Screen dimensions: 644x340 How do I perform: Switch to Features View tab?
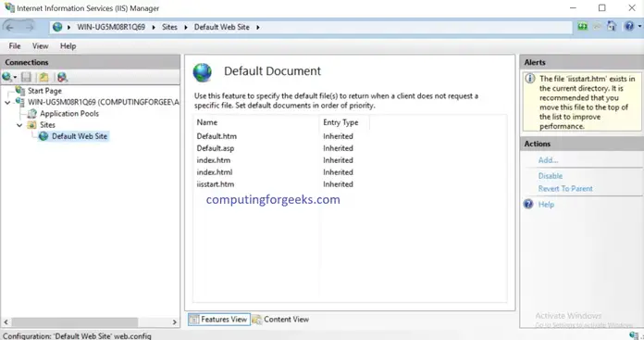click(x=219, y=320)
